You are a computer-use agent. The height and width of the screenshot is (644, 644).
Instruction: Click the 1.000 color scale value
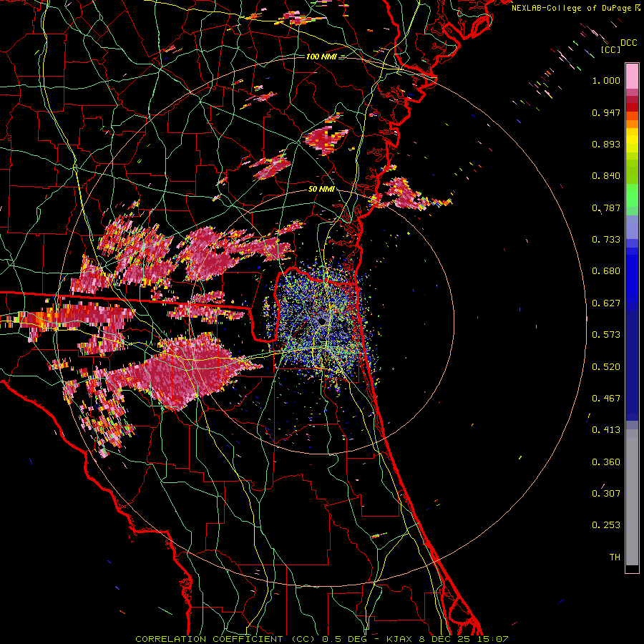click(606, 80)
